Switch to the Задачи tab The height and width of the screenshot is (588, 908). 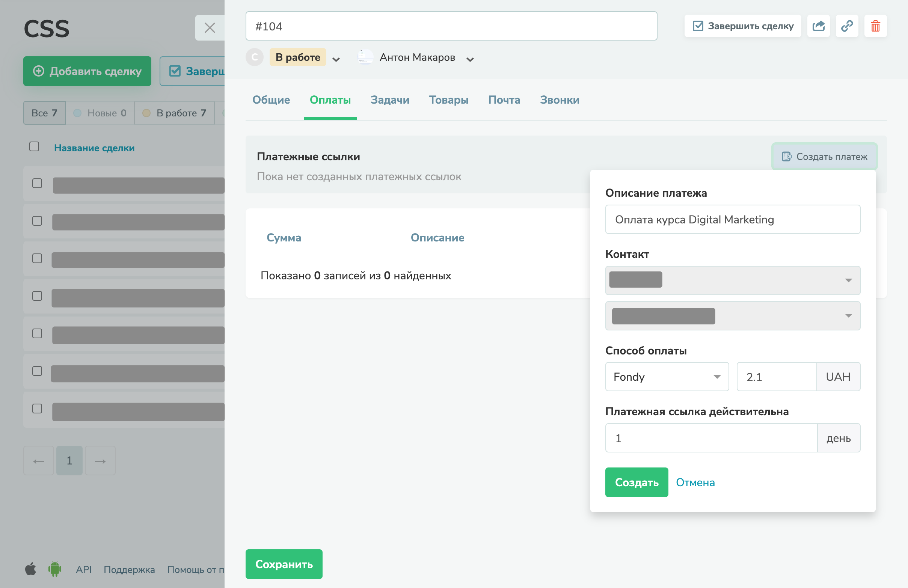pyautogui.click(x=389, y=100)
